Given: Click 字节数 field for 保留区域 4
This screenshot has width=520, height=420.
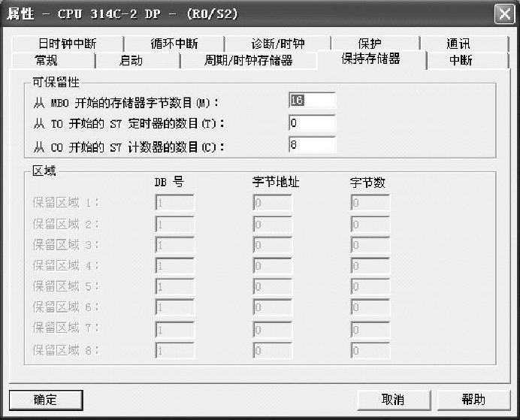Looking at the screenshot, I should (x=370, y=265).
